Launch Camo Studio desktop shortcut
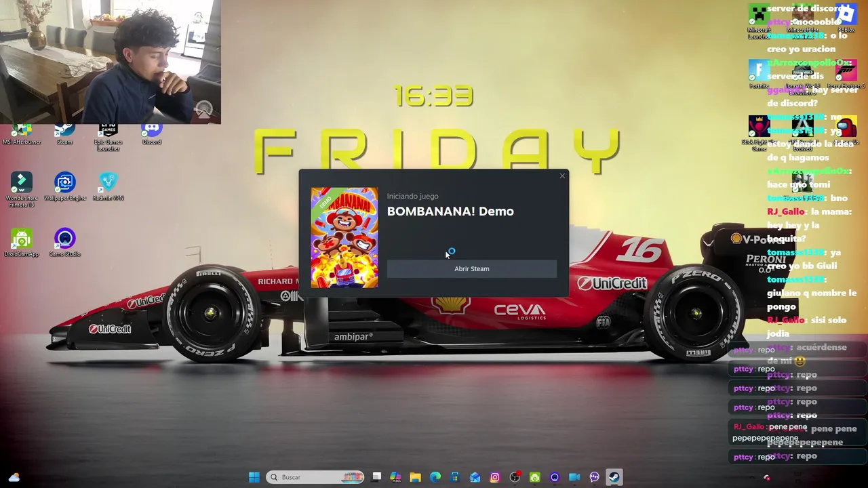The image size is (868, 488). 65,243
